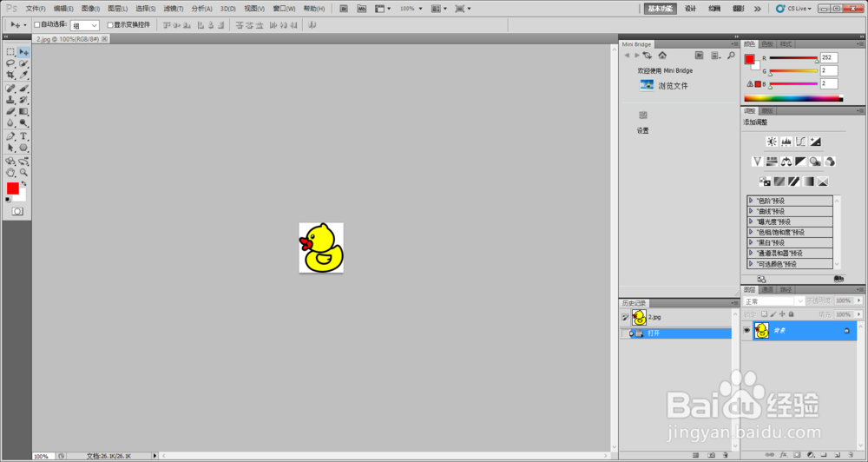The image size is (868, 462).
Task: Select 设计 workspace
Action: [x=690, y=9]
